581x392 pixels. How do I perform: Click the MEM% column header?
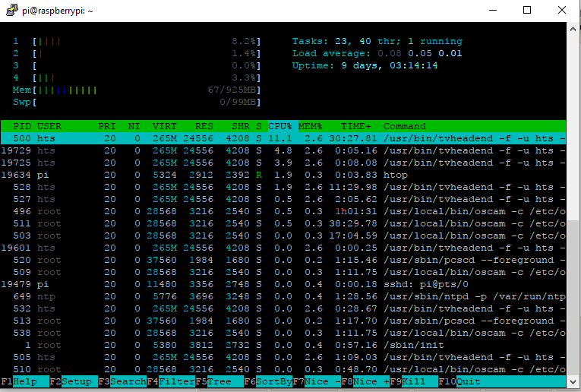[311, 126]
